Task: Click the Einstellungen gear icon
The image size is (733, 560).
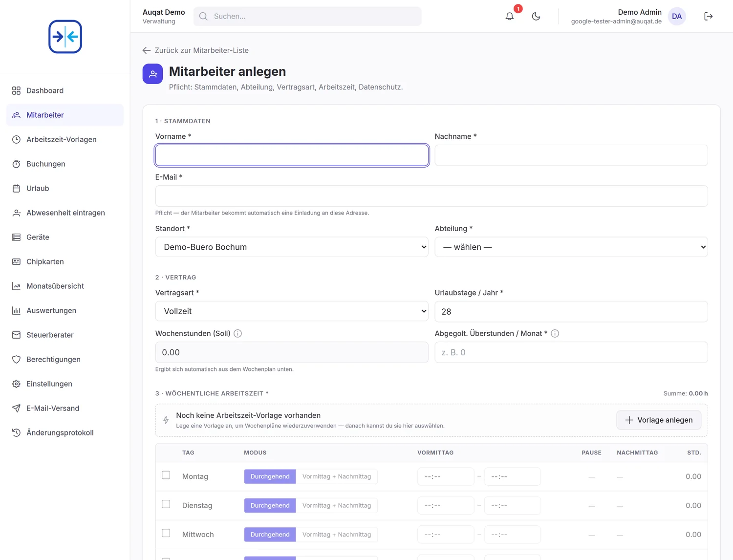Action: [16, 384]
